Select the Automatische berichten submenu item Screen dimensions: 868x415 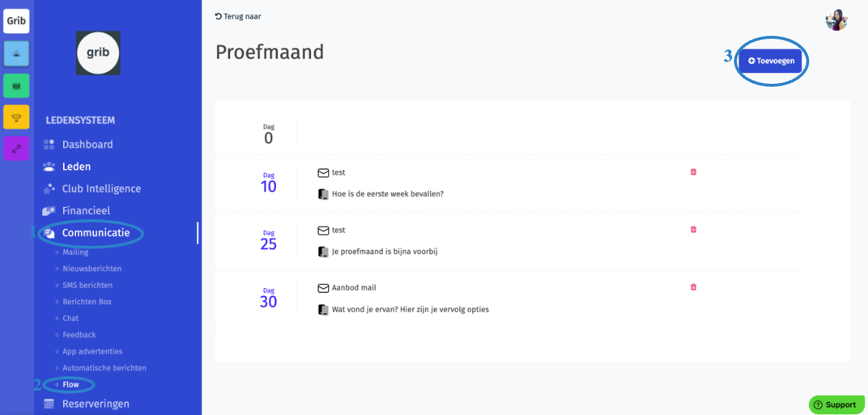(x=104, y=368)
